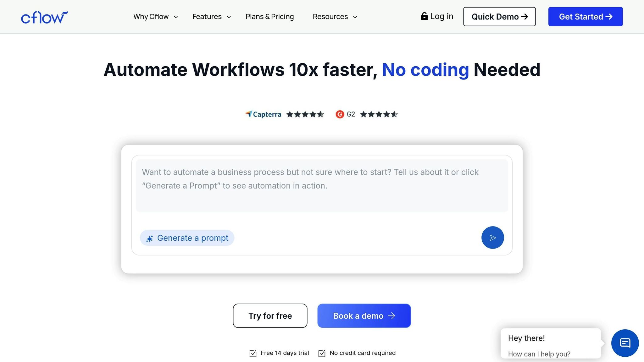Open the Plans & Pricing page
644x362 pixels.
pyautogui.click(x=269, y=17)
